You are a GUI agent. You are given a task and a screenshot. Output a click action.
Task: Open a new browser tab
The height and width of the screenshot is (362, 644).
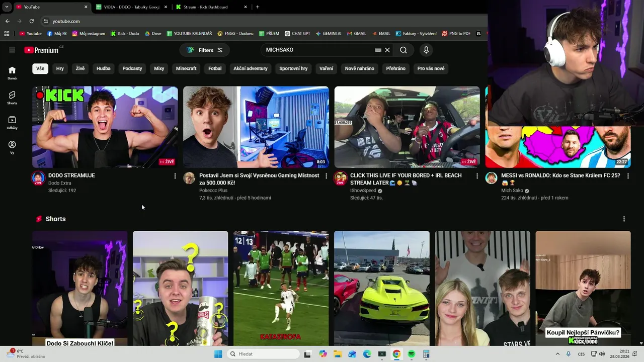point(258,7)
